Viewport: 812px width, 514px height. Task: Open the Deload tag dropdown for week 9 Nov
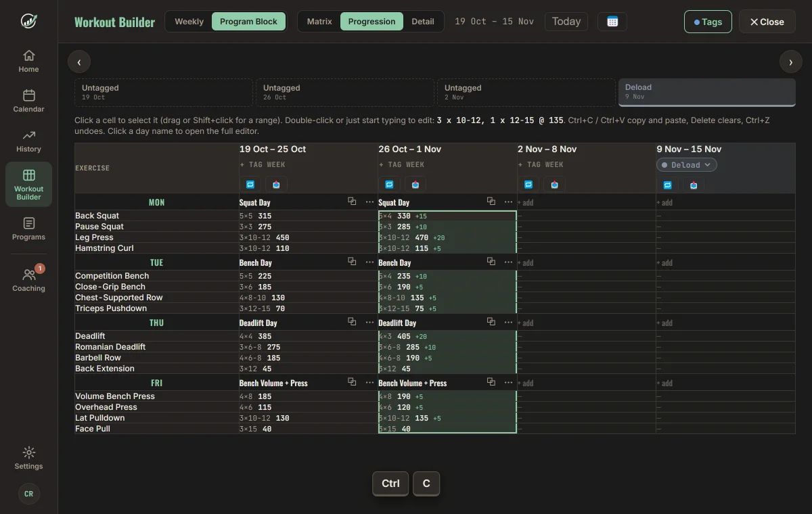tap(686, 165)
